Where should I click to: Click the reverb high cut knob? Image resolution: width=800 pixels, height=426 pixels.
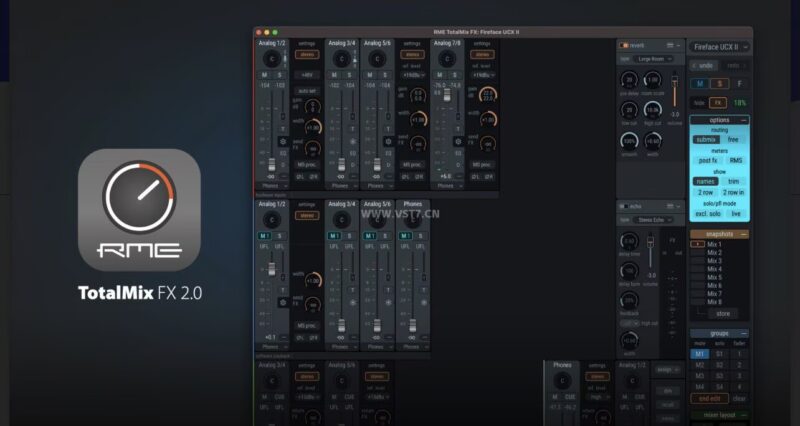click(653, 110)
